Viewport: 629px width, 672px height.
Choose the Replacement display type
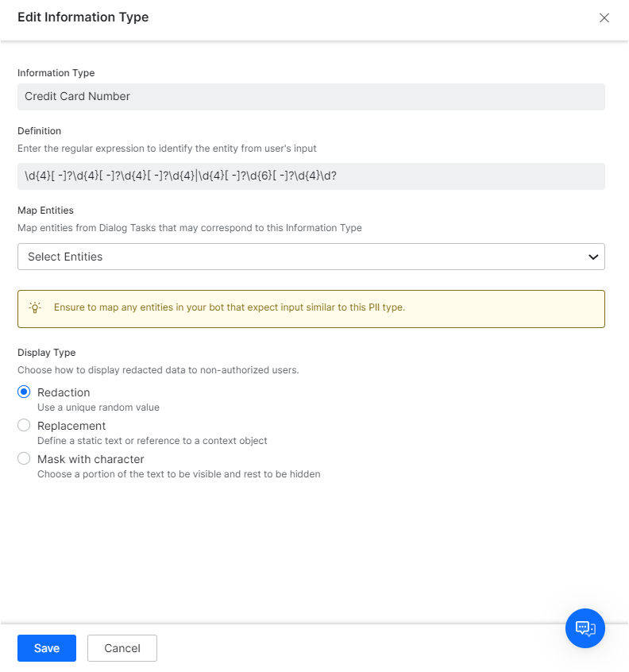pos(24,425)
